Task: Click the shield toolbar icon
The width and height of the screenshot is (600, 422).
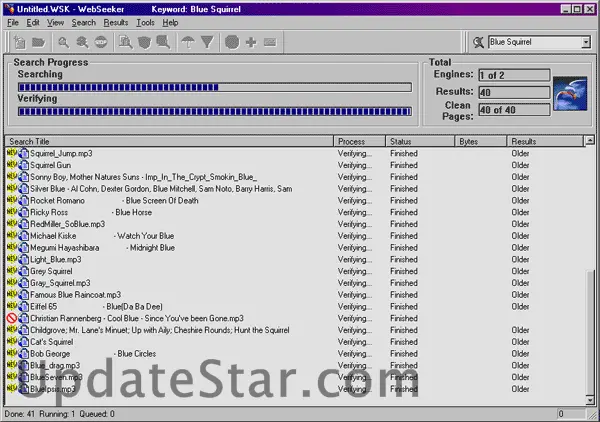Action: coord(144,42)
